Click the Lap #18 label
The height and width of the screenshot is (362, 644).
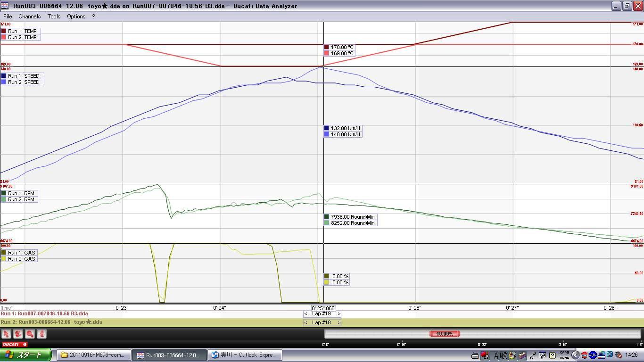[x=322, y=323]
